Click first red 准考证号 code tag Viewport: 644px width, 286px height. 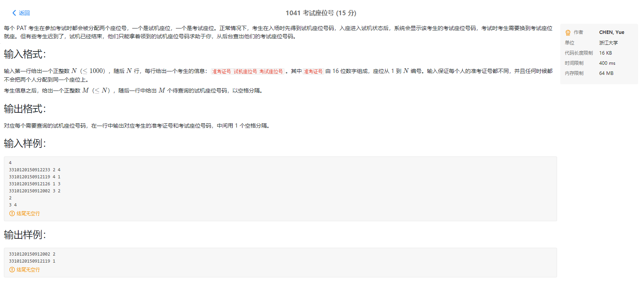click(221, 71)
